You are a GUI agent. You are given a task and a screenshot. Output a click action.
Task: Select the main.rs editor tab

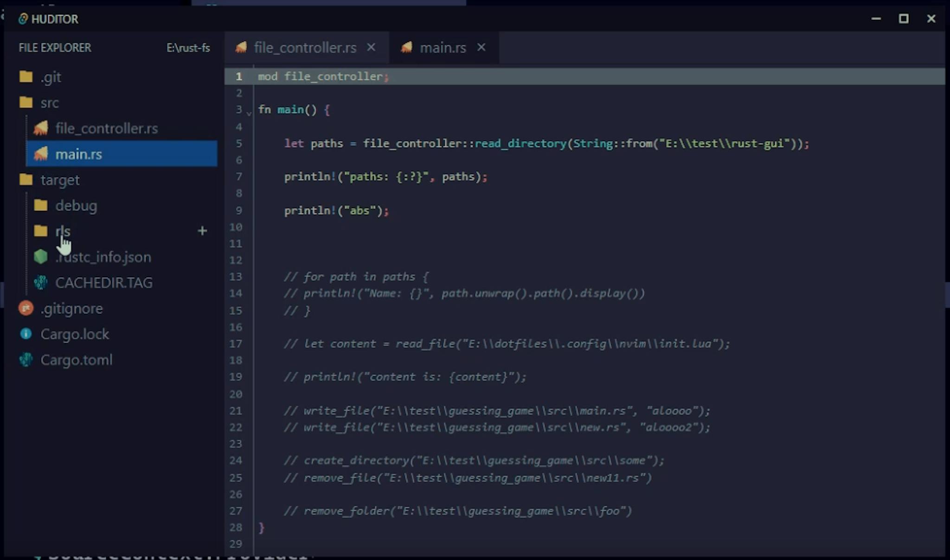coord(442,48)
